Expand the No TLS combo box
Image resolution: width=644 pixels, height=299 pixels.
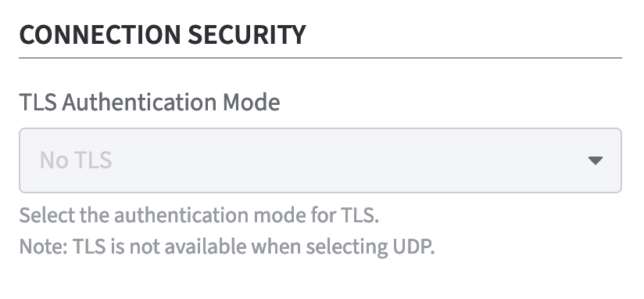(320, 160)
